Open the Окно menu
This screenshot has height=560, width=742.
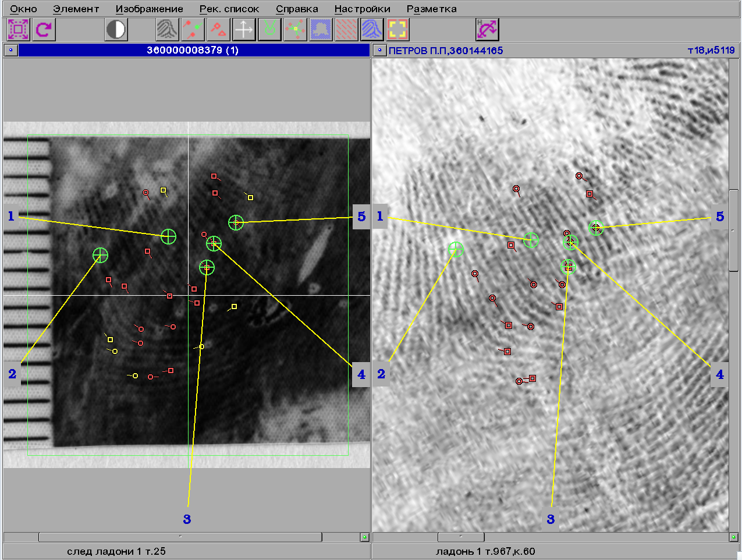tap(23, 9)
